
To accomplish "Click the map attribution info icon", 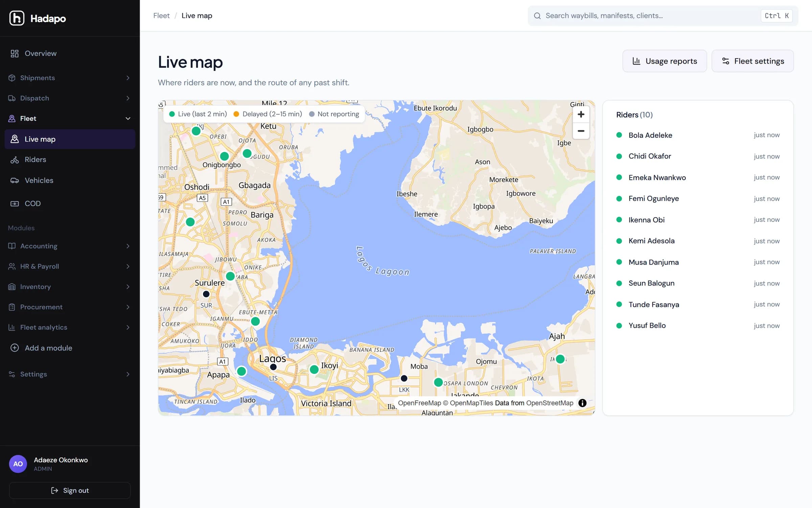I will pos(582,403).
